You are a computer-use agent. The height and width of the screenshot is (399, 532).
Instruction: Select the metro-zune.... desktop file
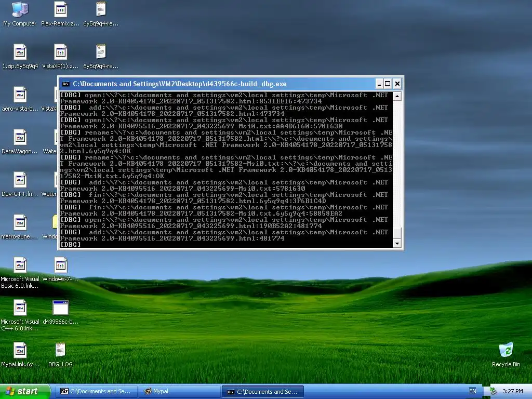tap(20, 227)
